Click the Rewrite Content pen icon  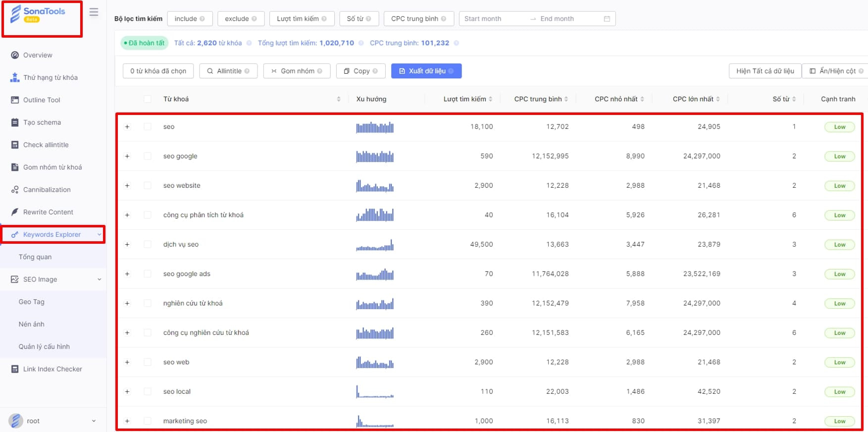15,212
